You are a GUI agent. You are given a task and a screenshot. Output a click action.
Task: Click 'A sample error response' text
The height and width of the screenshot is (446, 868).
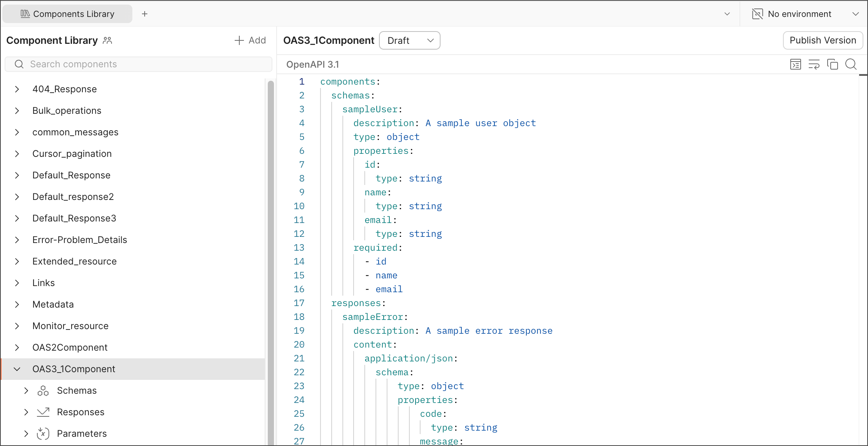coord(489,331)
